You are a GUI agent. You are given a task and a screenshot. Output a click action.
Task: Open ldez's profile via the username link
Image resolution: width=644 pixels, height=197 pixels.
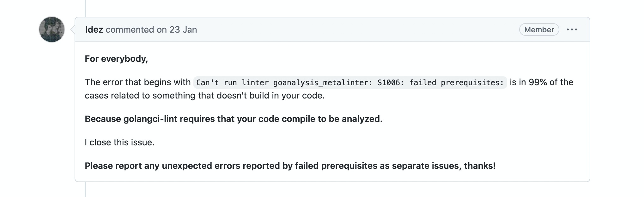pyautogui.click(x=94, y=29)
